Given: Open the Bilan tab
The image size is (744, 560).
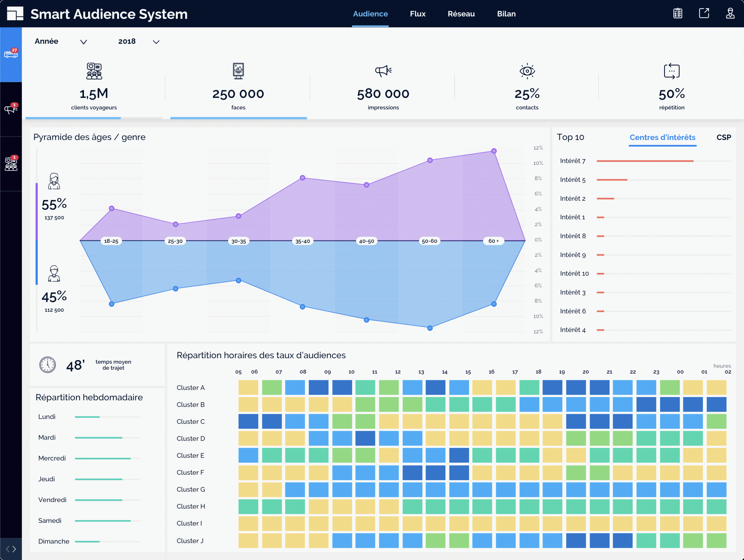Looking at the screenshot, I should (x=506, y=14).
